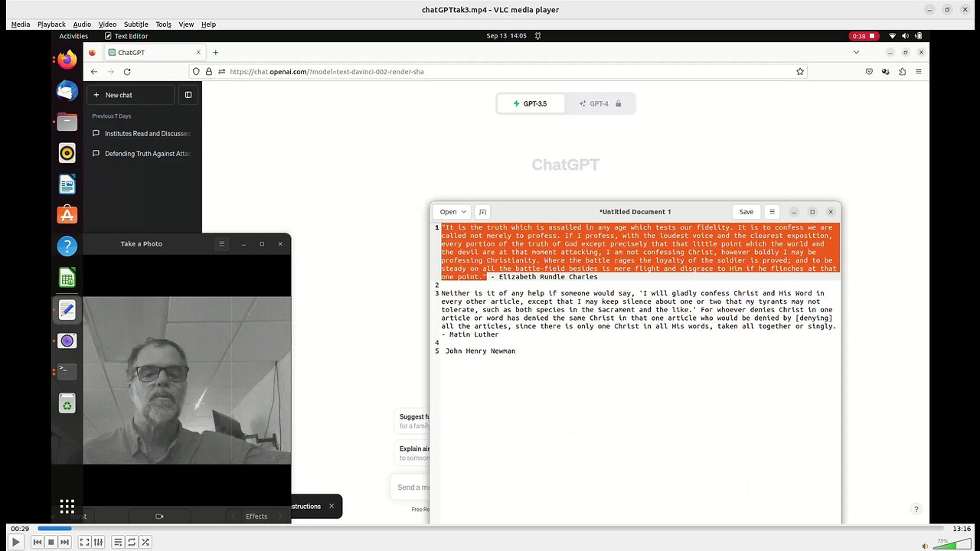Click the VLC speaker mute icon
This screenshot has width=980, height=551.
[x=925, y=546]
